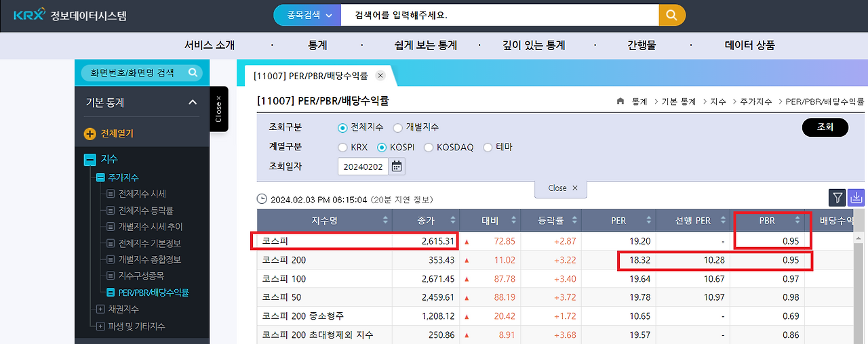Click the KRX 정보데이터시스템 logo
This screenshot has width=868, height=344.
click(x=69, y=15)
